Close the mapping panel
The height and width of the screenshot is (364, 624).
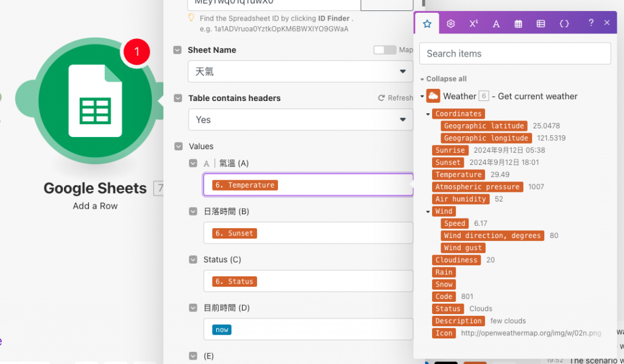click(x=607, y=23)
